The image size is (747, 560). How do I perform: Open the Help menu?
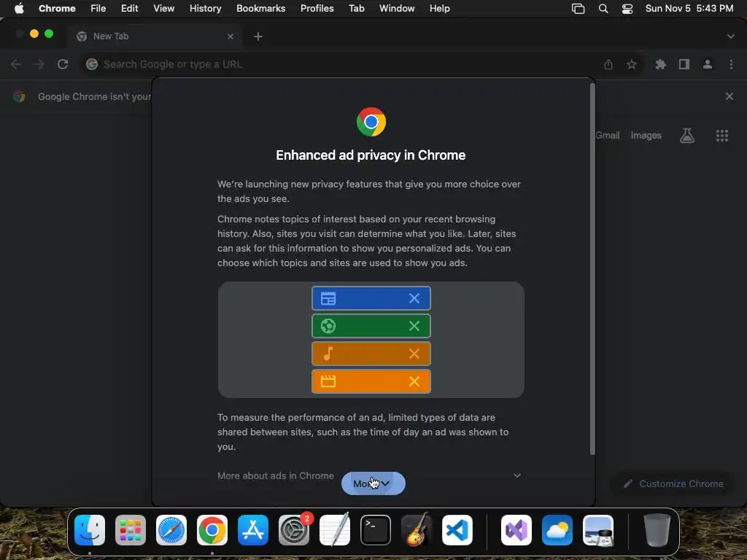pyautogui.click(x=439, y=9)
